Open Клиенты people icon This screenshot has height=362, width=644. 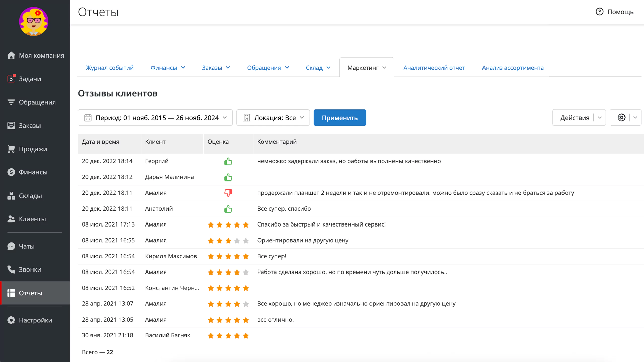(11, 219)
